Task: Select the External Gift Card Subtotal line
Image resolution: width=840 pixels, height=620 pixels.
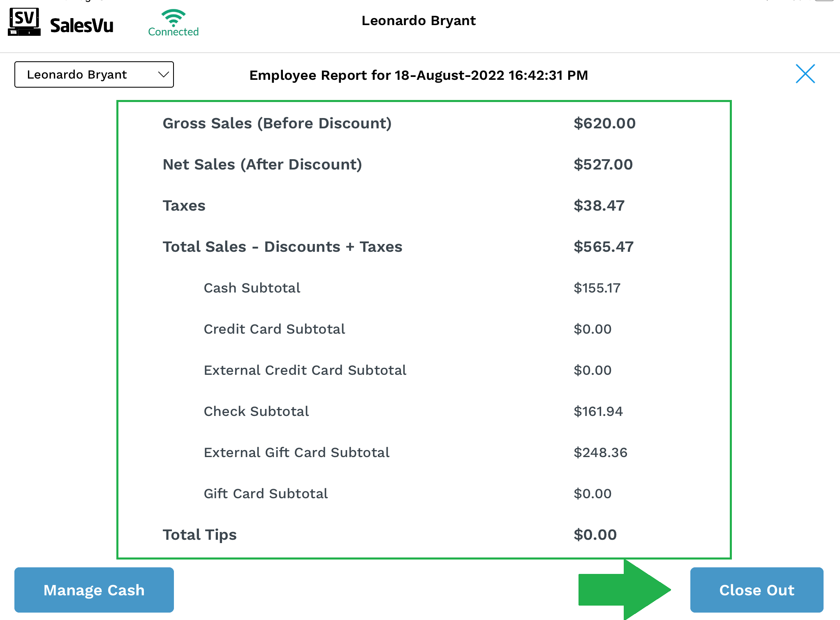Action: (296, 453)
